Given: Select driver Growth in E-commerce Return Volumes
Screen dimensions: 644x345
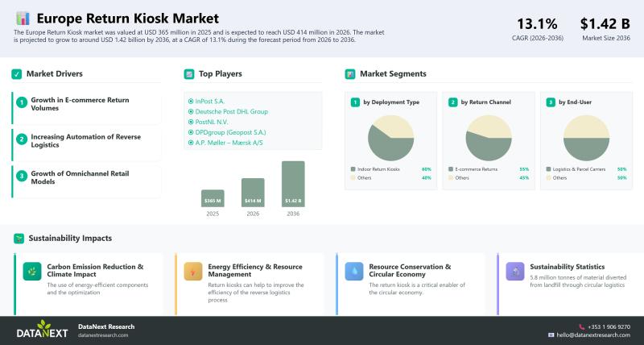Looking at the screenshot, I should [x=80, y=103].
